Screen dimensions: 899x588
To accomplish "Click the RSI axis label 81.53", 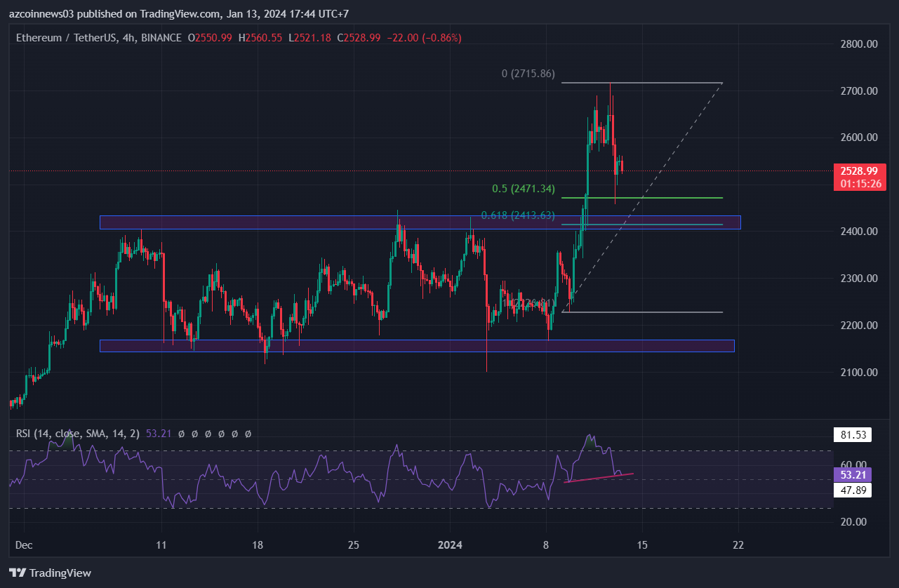I will tap(852, 435).
